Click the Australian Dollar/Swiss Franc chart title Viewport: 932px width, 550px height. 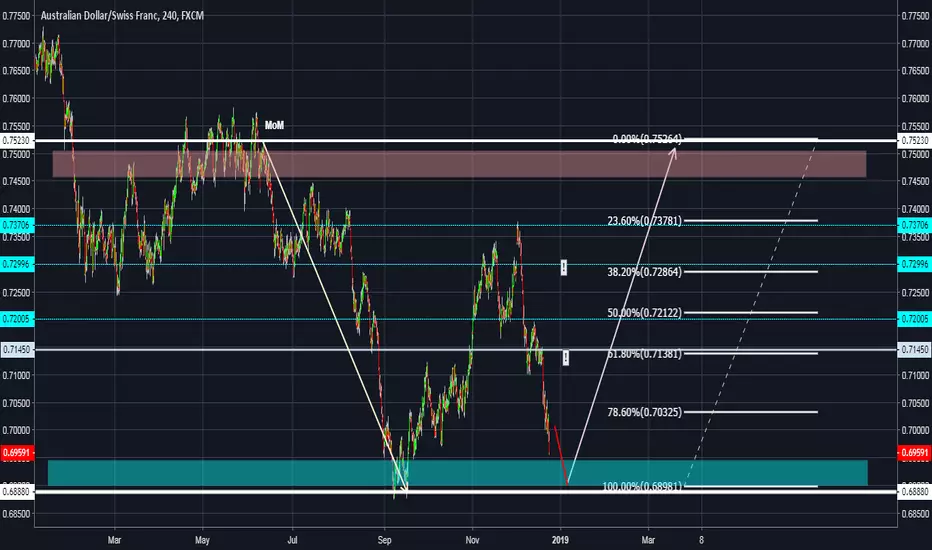[x=122, y=15]
